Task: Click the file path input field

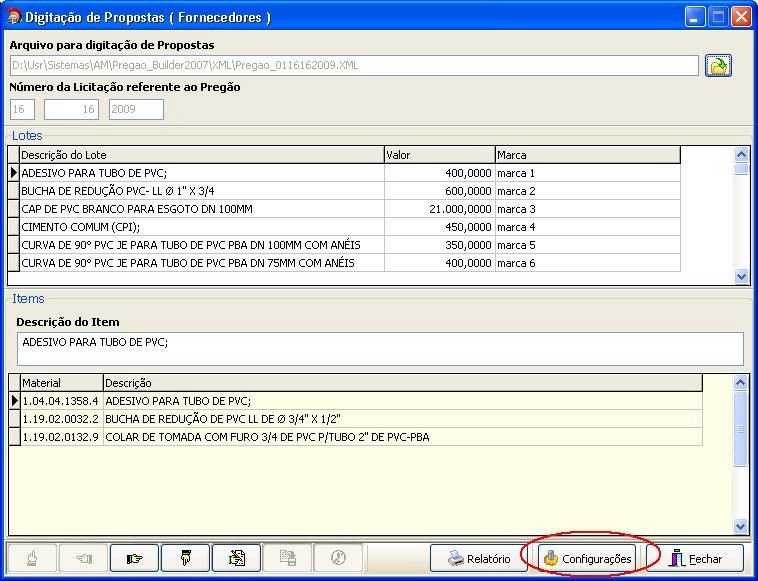Action: tap(354, 65)
